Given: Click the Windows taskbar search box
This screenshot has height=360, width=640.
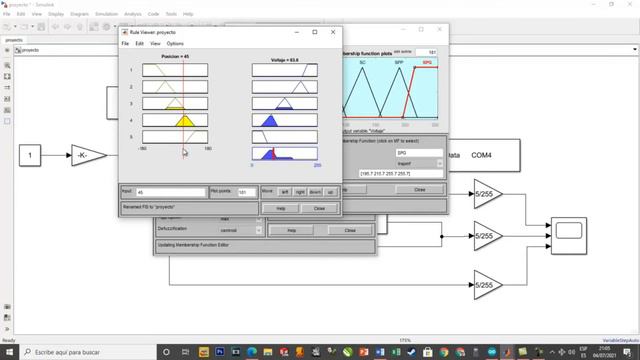Looking at the screenshot, I should (x=87, y=352).
